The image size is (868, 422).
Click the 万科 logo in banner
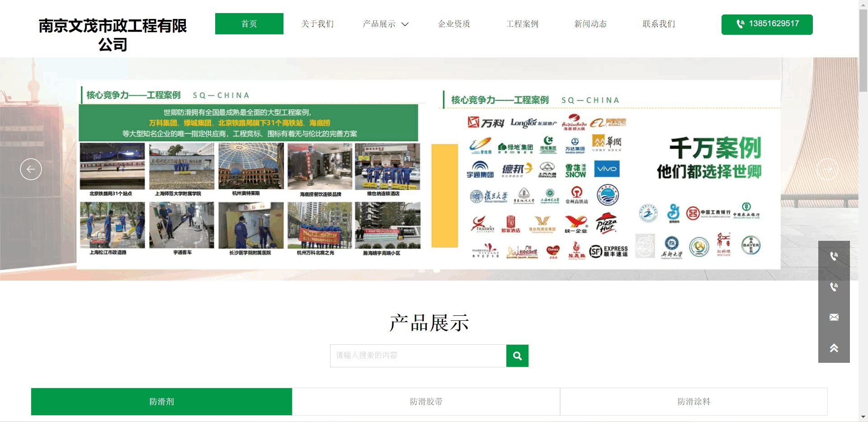(x=486, y=122)
